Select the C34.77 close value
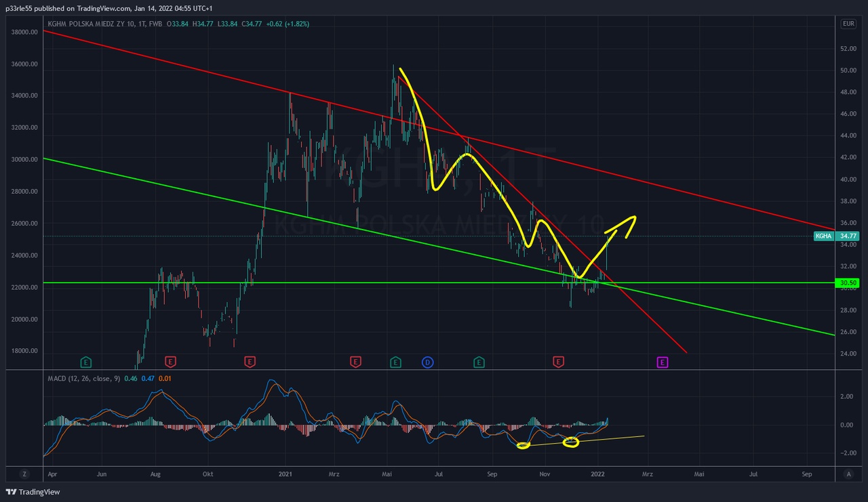The height and width of the screenshot is (502, 868). 252,24
